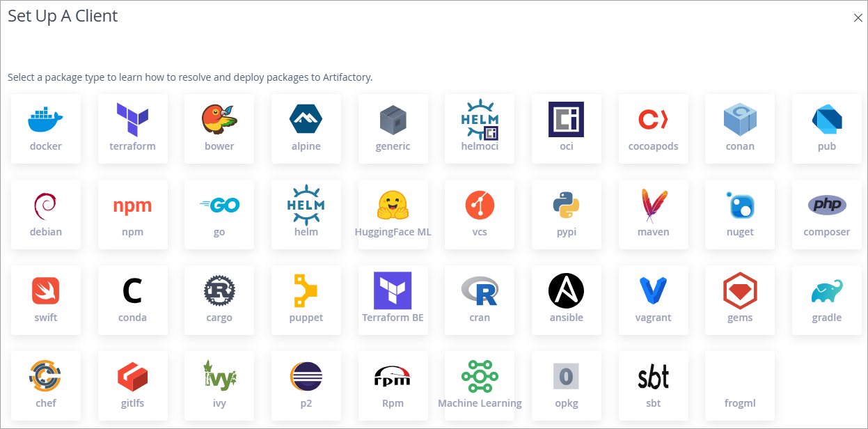868x429 pixels.
Task: Select the Ansible package tile
Action: 566,299
